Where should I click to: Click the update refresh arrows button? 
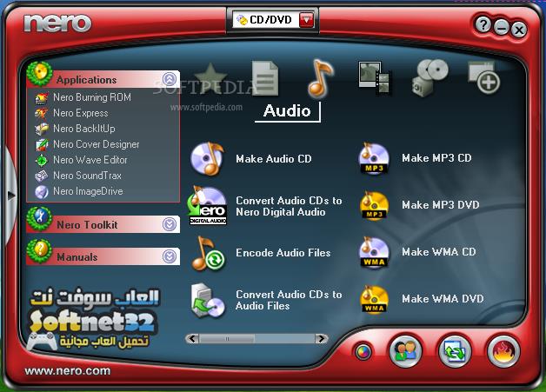[455, 351]
